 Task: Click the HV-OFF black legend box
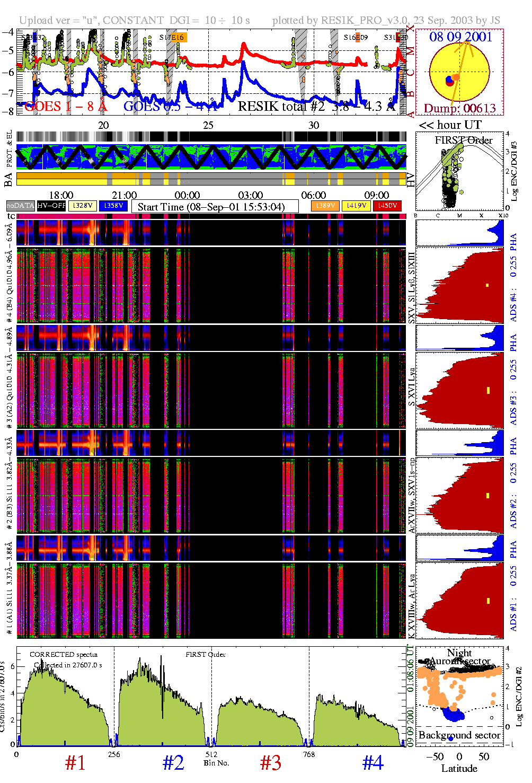click(x=51, y=206)
